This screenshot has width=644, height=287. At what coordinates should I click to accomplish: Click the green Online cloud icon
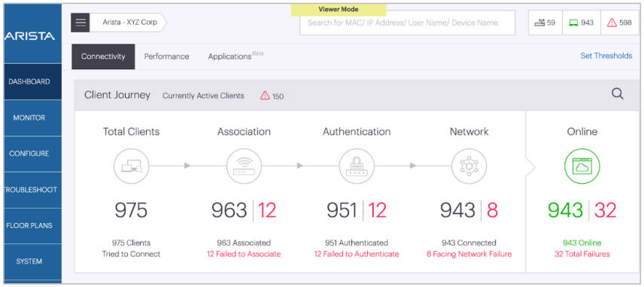coord(582,166)
